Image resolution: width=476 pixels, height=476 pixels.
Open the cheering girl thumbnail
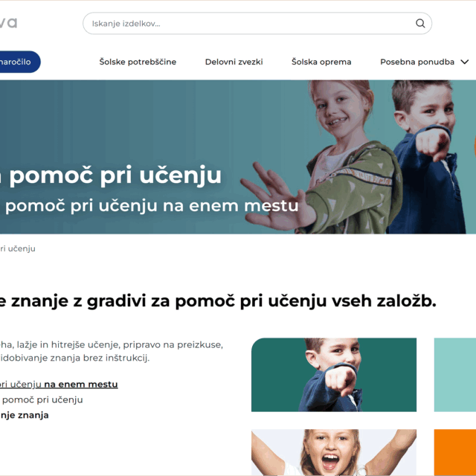pos(334,452)
